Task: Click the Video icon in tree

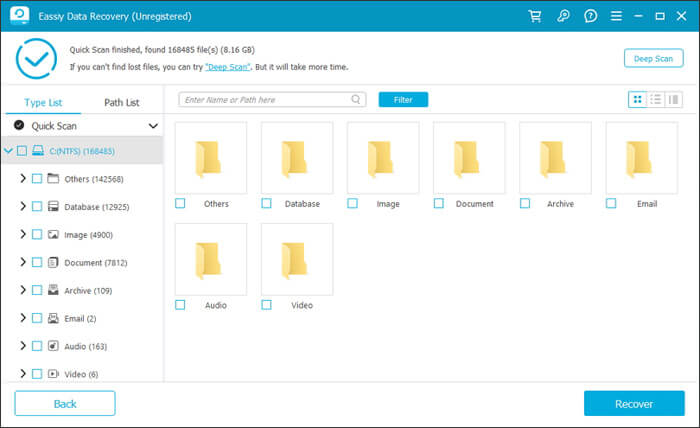Action: [53, 374]
